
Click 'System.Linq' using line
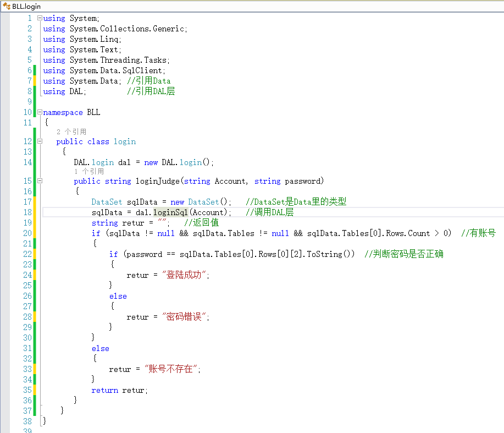click(82, 39)
